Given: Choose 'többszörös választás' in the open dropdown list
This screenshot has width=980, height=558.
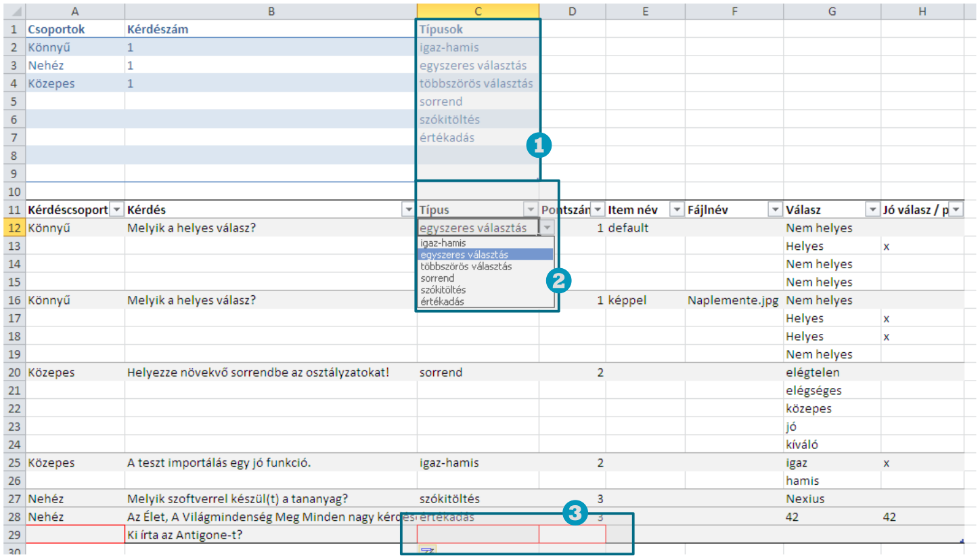Looking at the screenshot, I should click(x=466, y=266).
